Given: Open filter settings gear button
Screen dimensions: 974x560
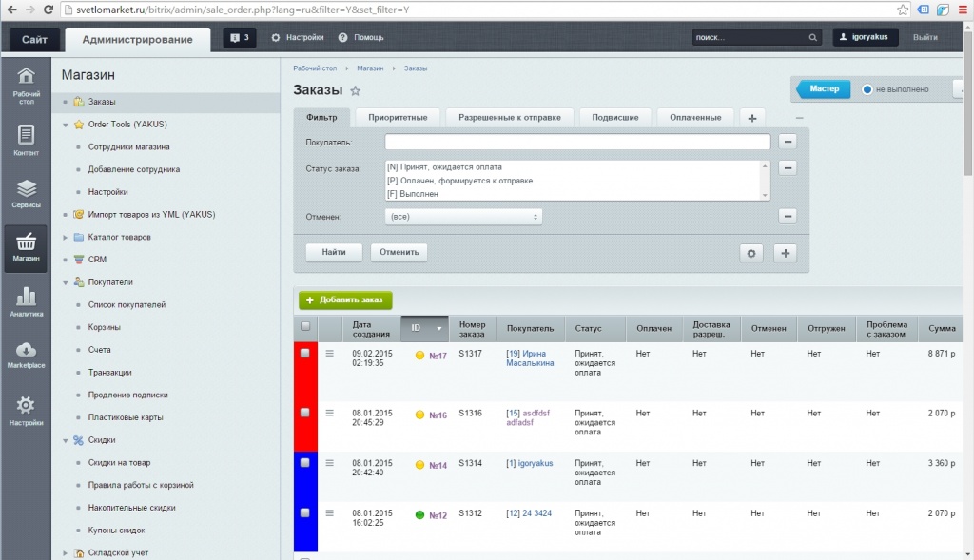Looking at the screenshot, I should 751,253.
